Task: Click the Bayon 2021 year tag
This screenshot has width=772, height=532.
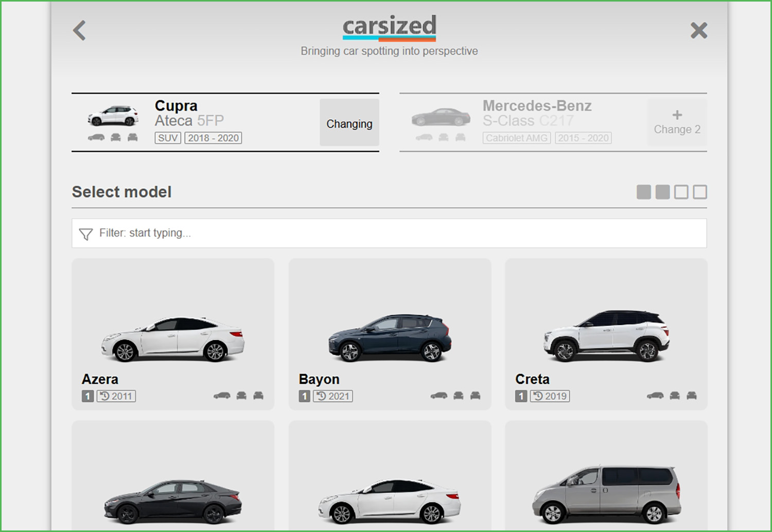Action: (334, 396)
